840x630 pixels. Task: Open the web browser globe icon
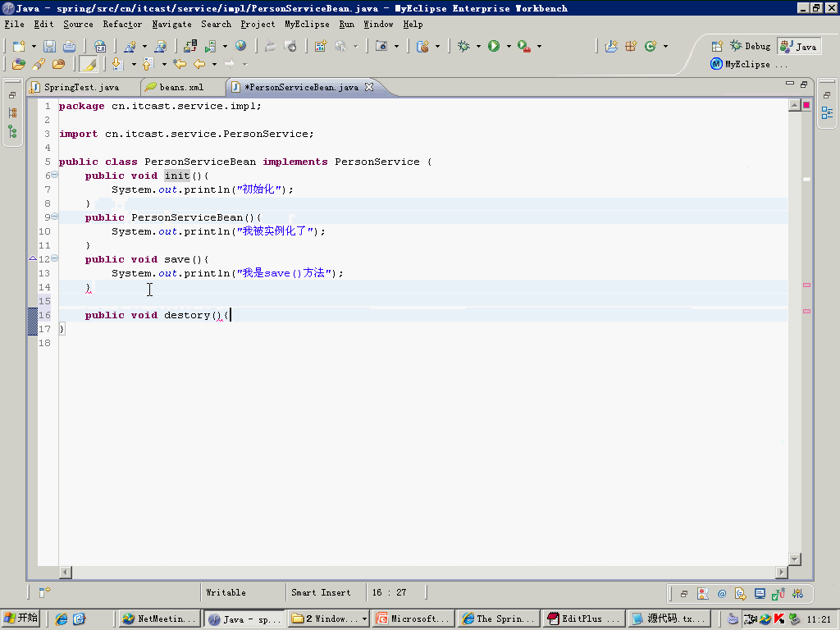pyautogui.click(x=240, y=46)
